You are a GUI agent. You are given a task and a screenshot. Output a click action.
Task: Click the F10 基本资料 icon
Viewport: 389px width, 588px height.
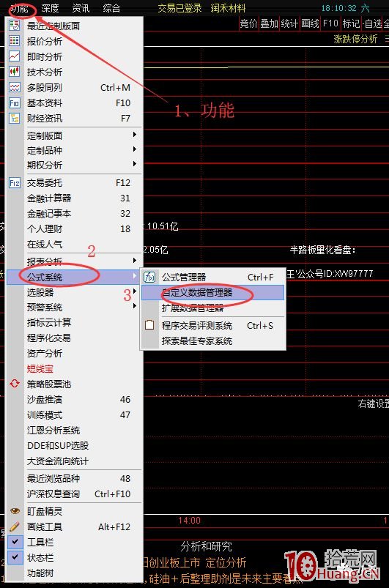[14, 103]
